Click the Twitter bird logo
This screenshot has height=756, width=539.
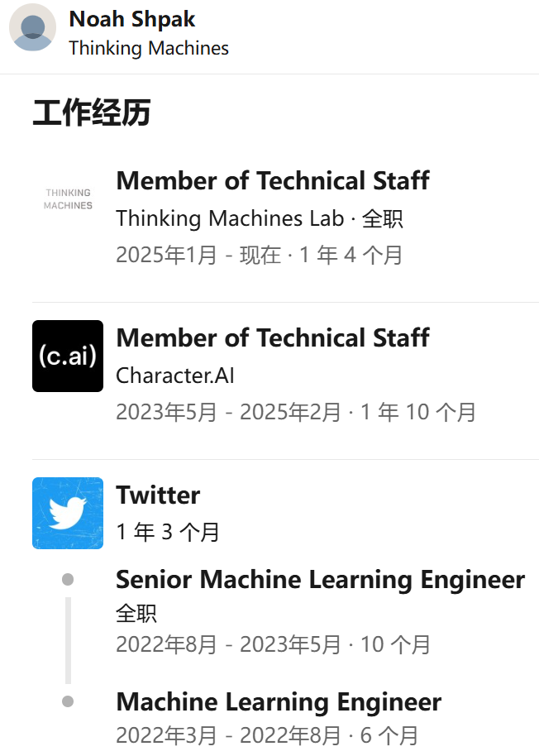68,513
